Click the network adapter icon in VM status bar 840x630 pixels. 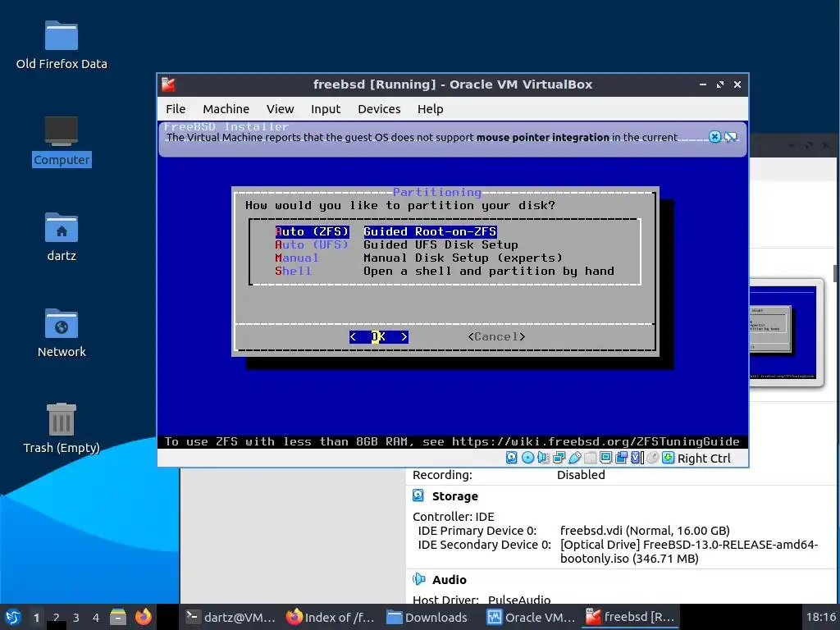point(559,458)
